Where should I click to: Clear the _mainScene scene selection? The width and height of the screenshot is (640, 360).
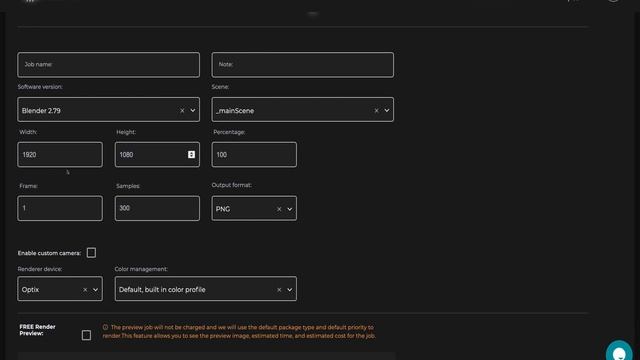pos(376,111)
